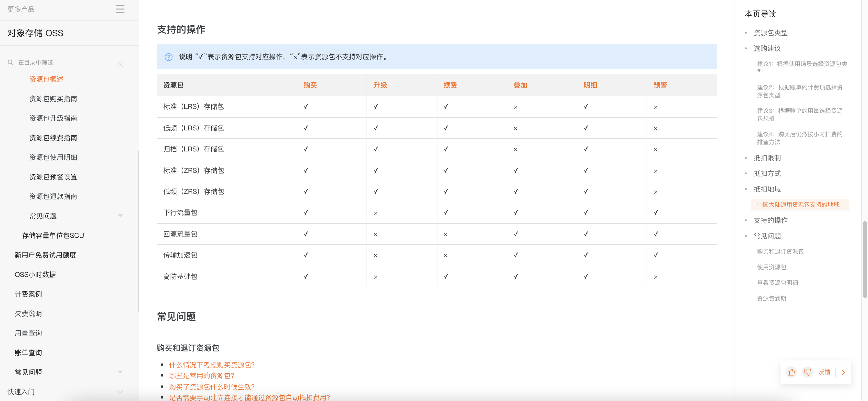The image size is (868, 401).
Task: Click the question-mark info icon beside 说明
Action: pos(168,57)
